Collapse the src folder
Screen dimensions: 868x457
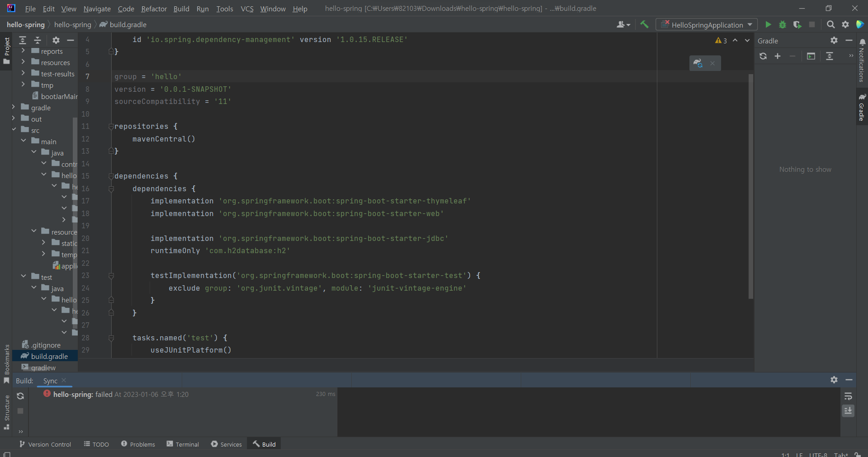14,130
